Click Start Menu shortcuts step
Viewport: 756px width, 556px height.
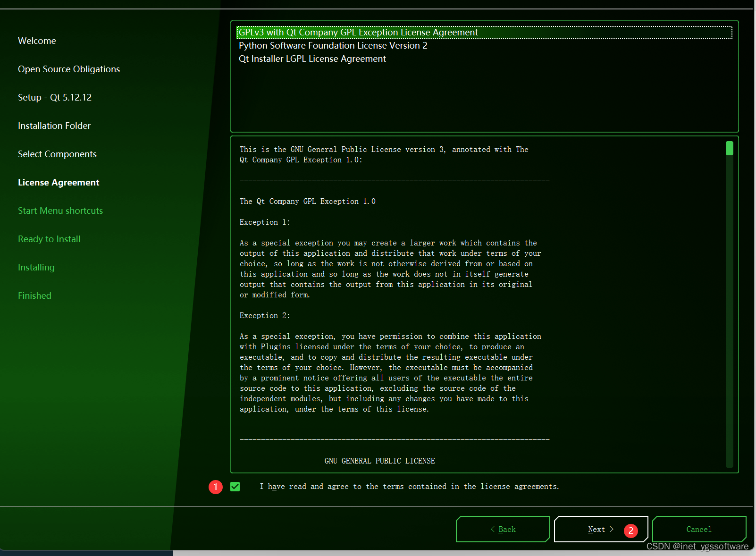[x=60, y=211]
